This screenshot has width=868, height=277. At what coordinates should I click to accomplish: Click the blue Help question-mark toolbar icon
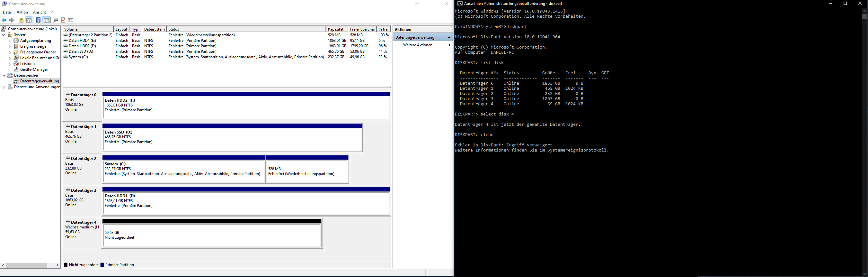click(39, 20)
